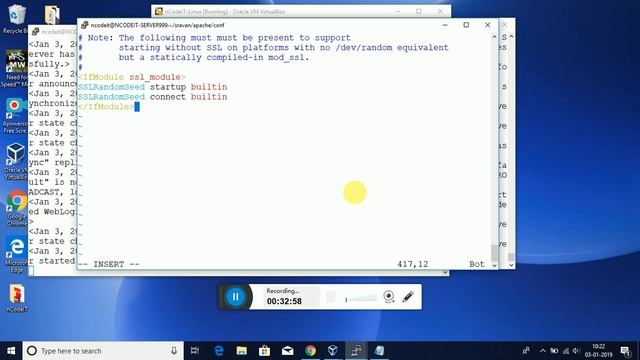This screenshot has height=360, width=640.
Task: Open the battery status tray icon
Action: [554, 351]
